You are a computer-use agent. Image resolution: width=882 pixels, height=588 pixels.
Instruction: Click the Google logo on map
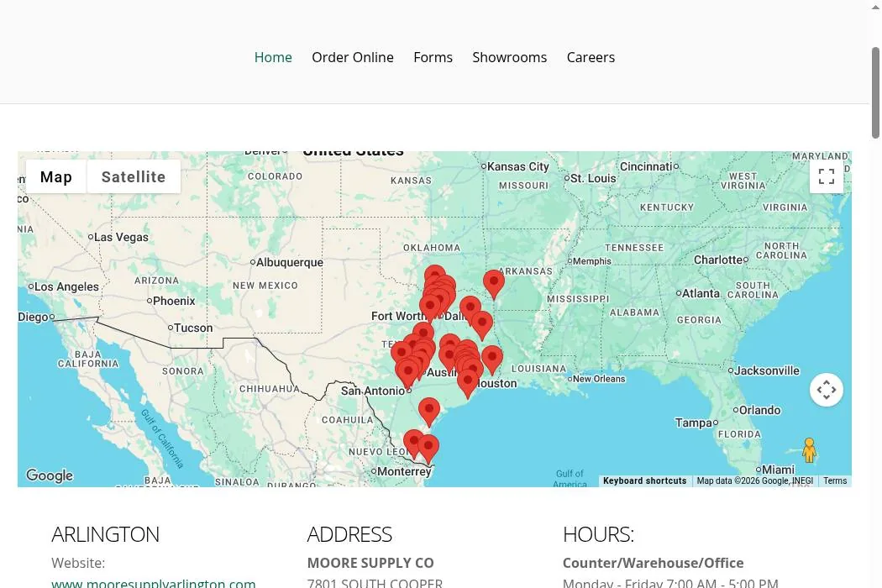pyautogui.click(x=50, y=475)
